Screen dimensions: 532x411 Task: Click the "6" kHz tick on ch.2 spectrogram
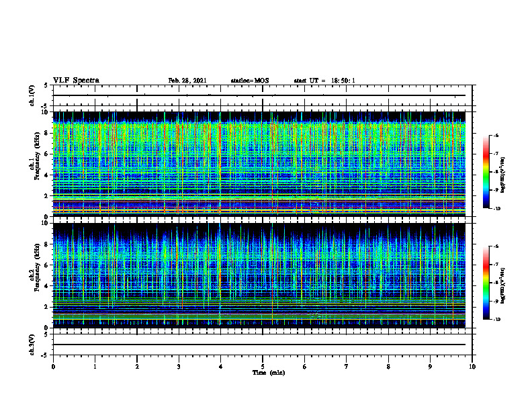47,265
